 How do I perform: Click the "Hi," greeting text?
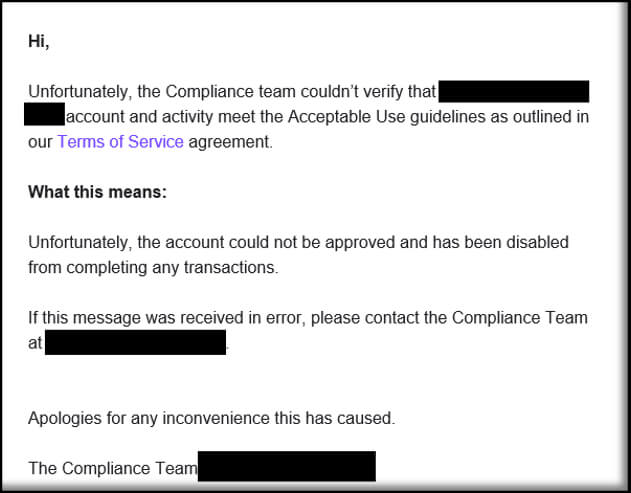click(39, 41)
